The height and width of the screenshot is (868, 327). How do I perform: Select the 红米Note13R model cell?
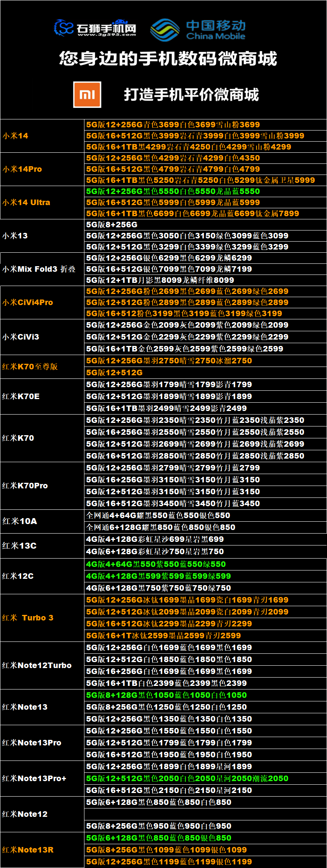pos(42,850)
